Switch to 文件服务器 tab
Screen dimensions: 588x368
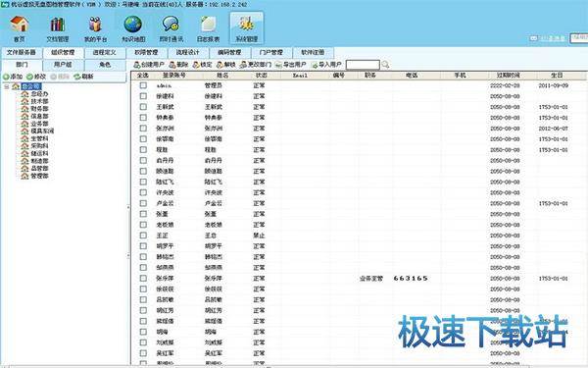21,53
